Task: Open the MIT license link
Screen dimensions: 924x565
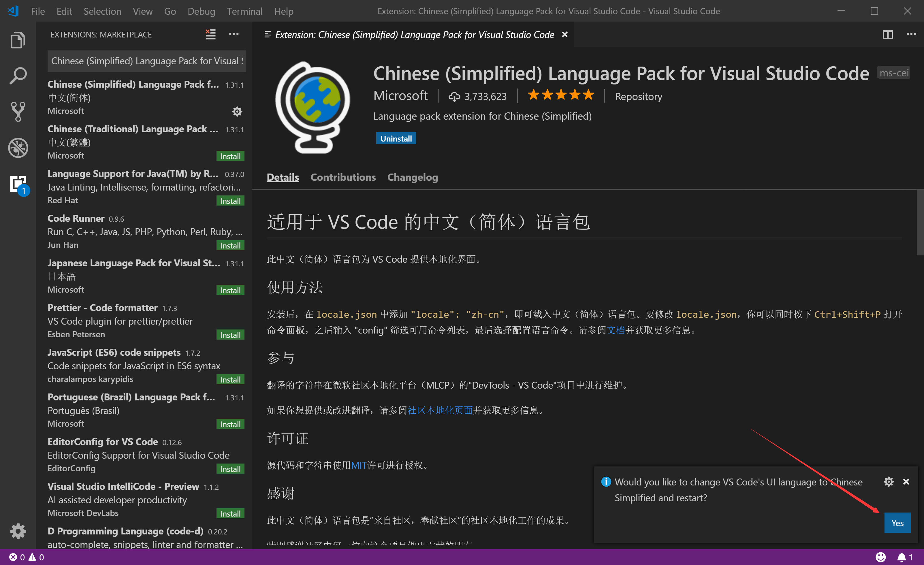Action: pos(359,465)
